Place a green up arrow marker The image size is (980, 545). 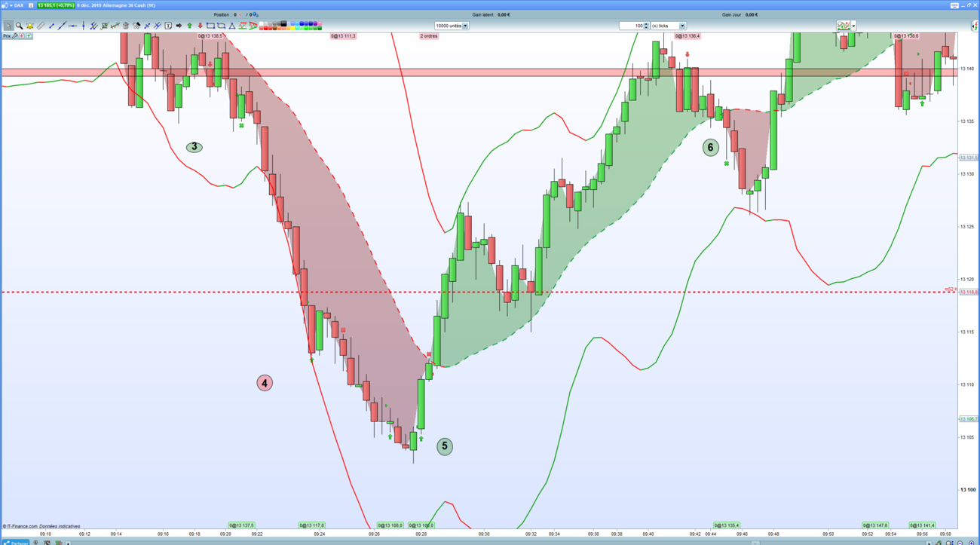[189, 26]
